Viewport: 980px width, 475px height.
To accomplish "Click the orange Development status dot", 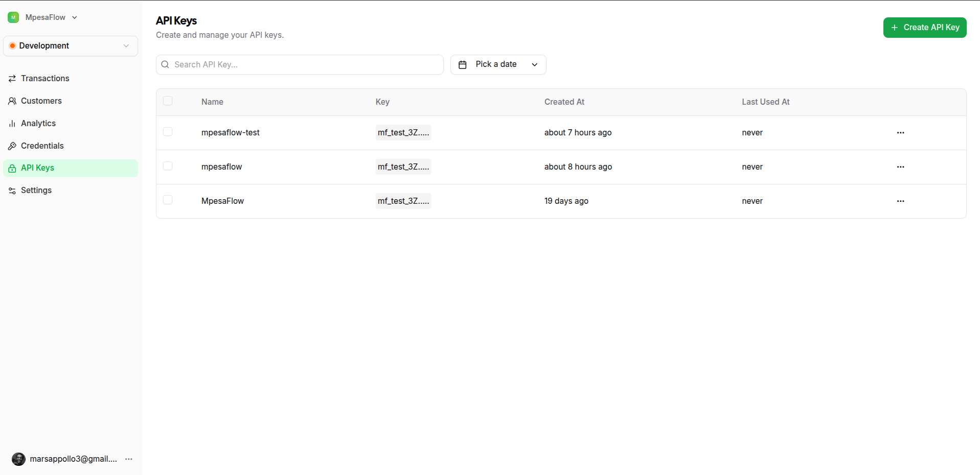I will (x=12, y=46).
